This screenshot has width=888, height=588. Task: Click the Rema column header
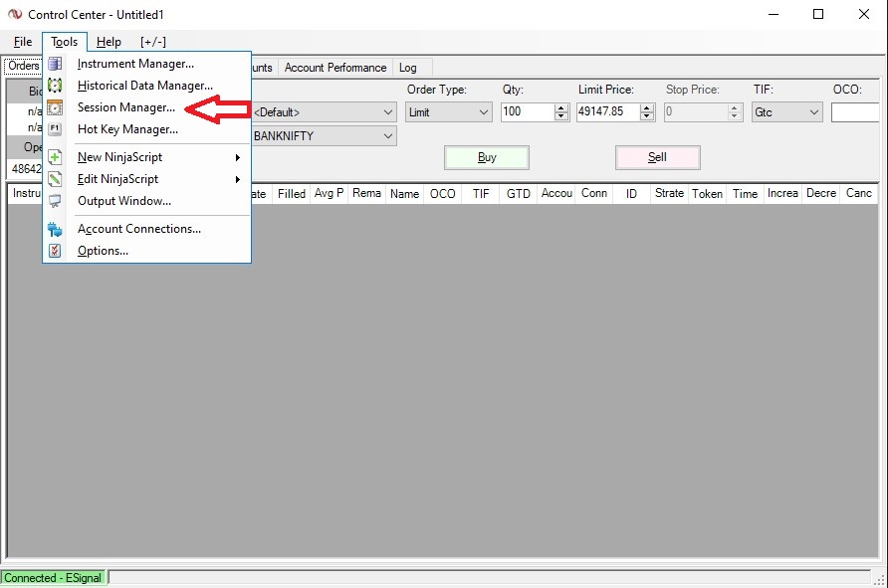[367, 194]
